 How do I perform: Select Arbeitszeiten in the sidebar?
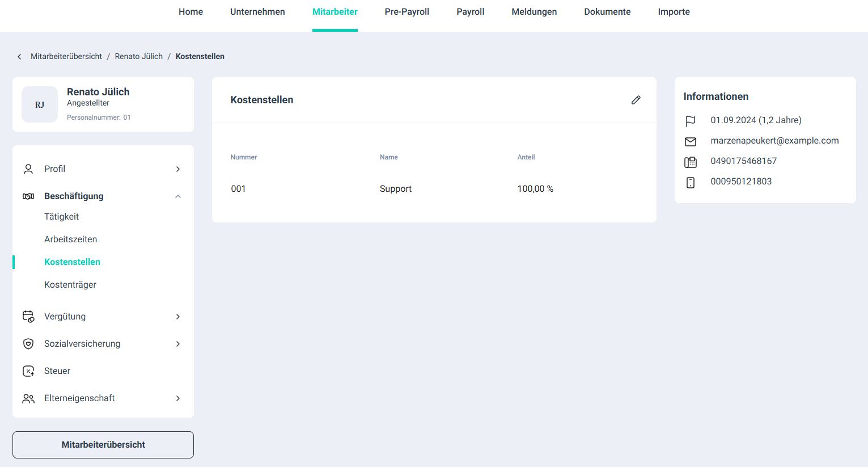point(70,239)
